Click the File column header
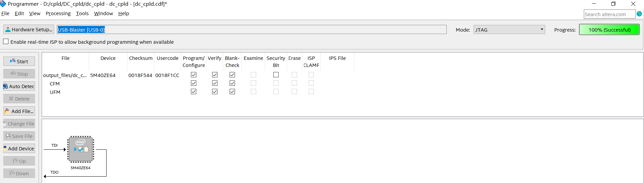The image size is (644, 183). click(66, 58)
